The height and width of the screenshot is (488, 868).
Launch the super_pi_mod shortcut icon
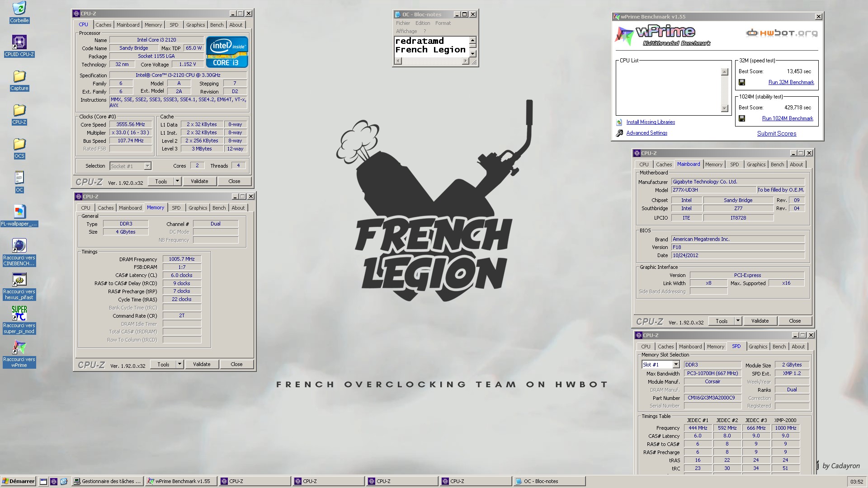(19, 313)
